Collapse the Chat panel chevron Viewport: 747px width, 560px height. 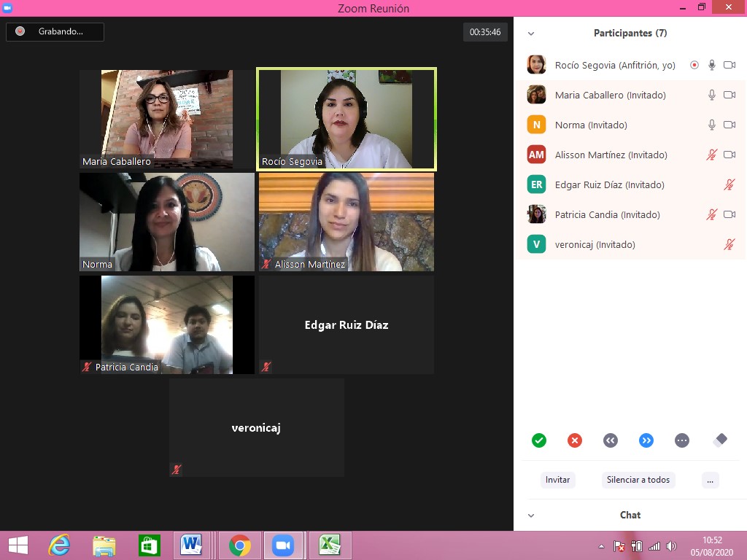pyautogui.click(x=531, y=516)
